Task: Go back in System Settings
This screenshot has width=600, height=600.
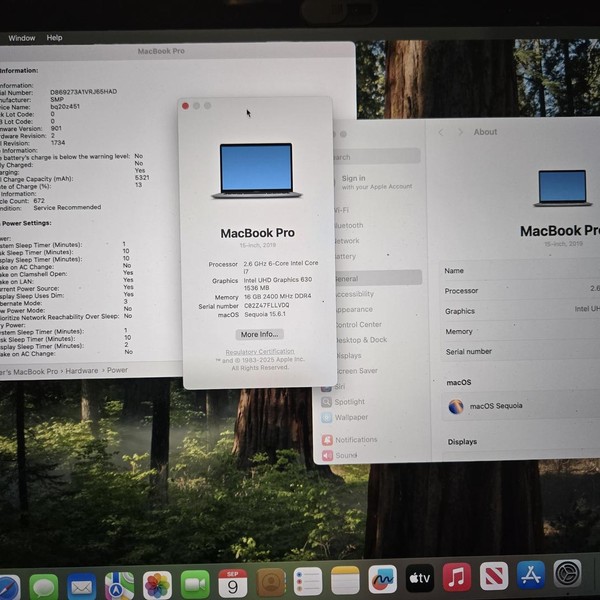Action: [x=441, y=132]
